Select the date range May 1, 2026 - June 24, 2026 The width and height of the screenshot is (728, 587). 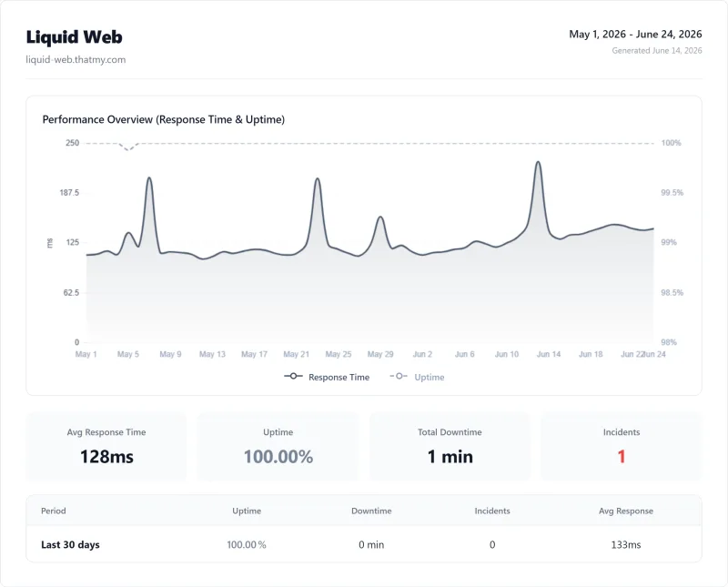point(635,34)
